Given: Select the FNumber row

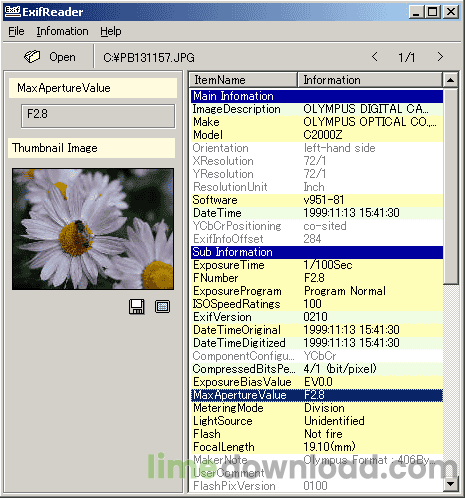Looking at the screenshot, I should coord(317,278).
